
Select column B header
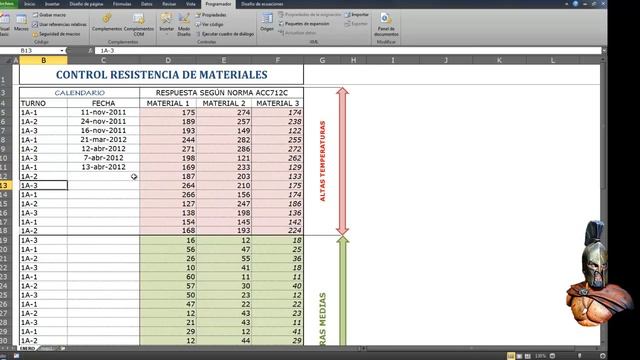[43, 60]
